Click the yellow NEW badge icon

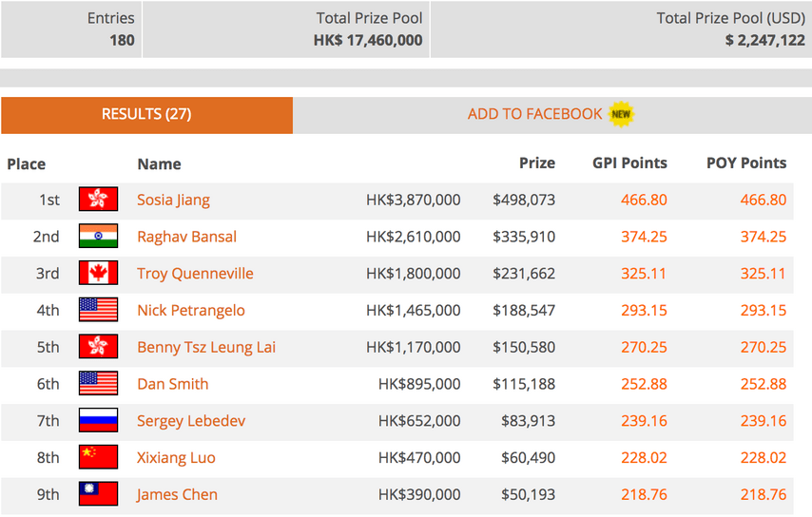(621, 114)
